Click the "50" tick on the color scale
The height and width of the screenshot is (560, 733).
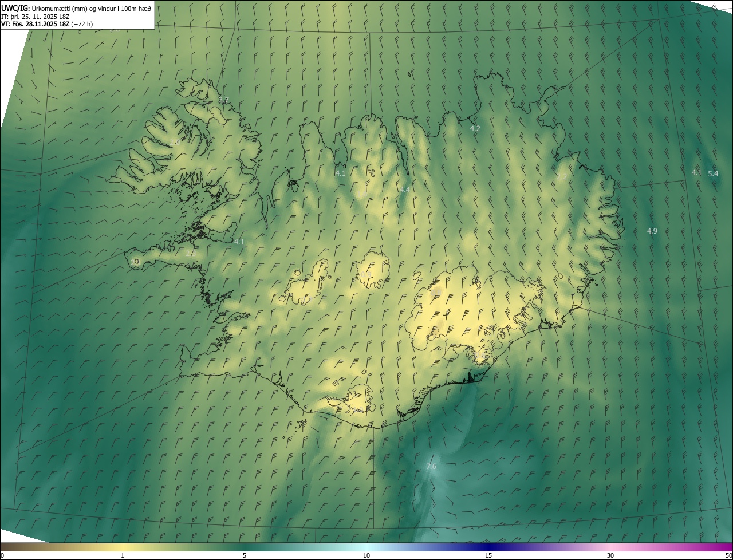coord(728,555)
